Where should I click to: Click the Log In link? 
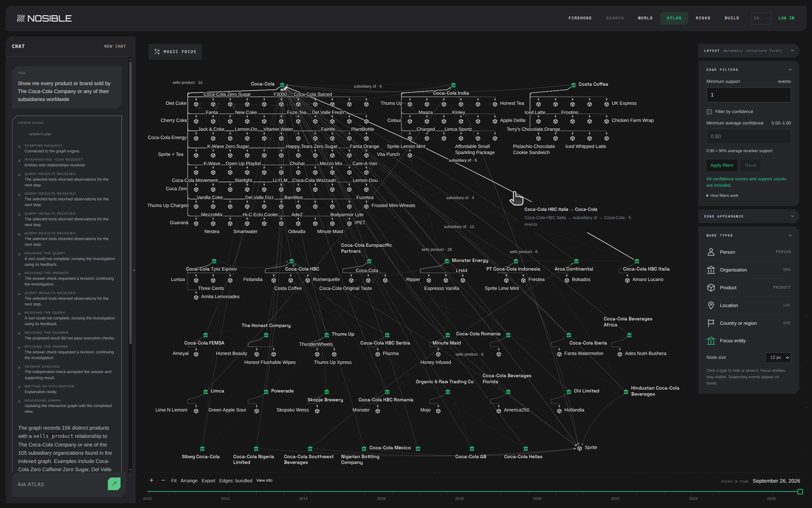point(786,18)
